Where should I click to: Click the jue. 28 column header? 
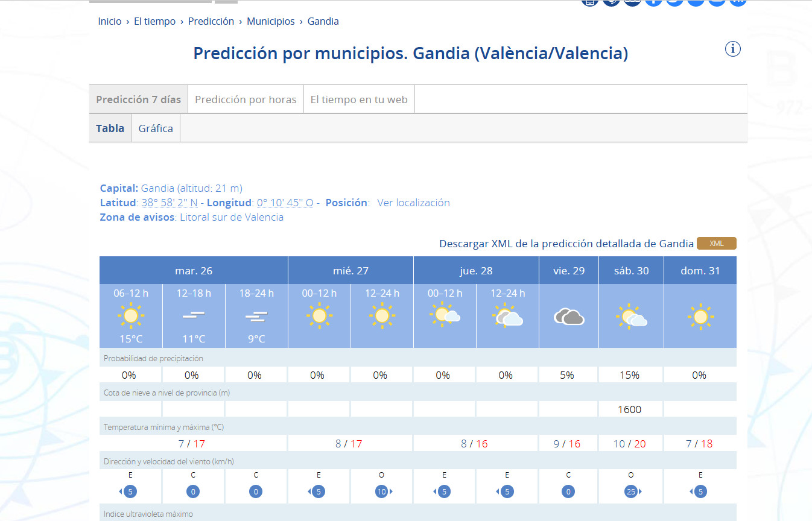(476, 271)
